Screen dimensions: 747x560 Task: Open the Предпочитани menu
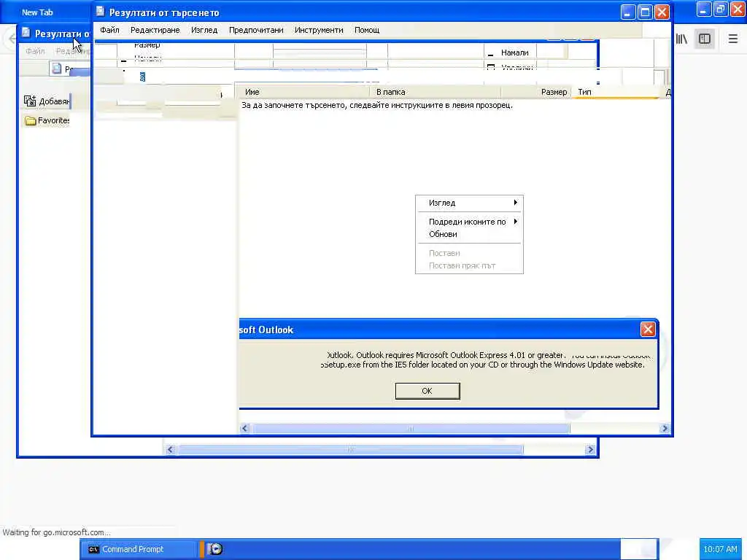click(256, 30)
